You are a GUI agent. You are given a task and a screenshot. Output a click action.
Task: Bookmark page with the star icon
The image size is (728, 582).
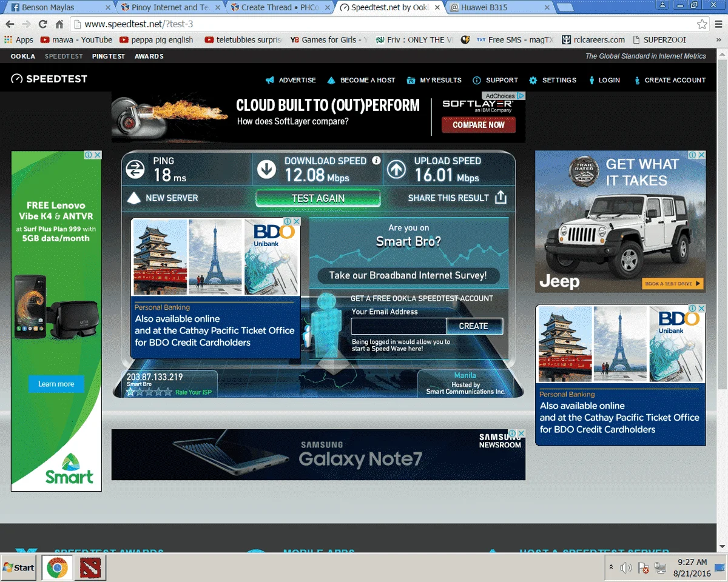tap(702, 24)
